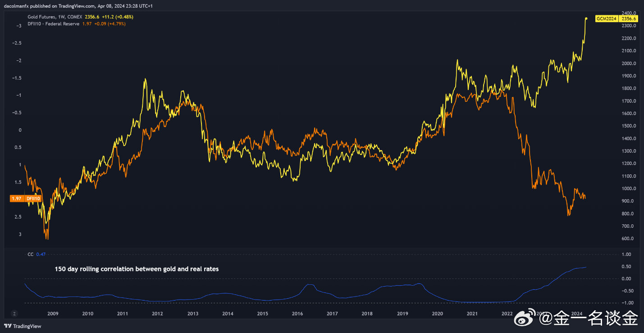
Task: Click the 2000.0 label on price scale
Action: [x=628, y=64]
